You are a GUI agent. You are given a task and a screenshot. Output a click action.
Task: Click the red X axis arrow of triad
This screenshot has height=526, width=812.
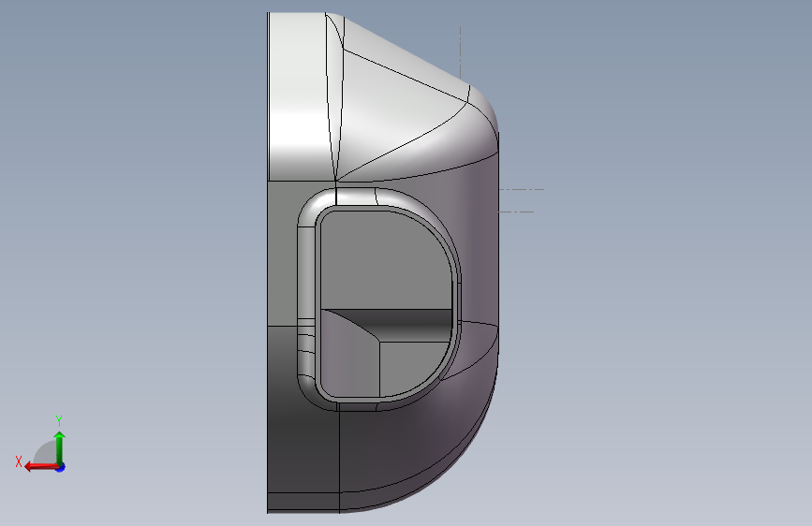coord(41,467)
